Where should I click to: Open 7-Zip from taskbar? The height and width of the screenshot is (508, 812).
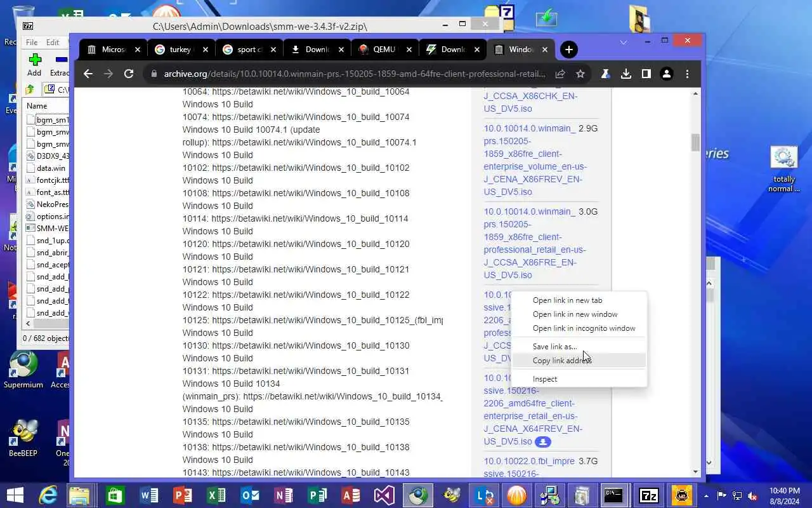648,495
